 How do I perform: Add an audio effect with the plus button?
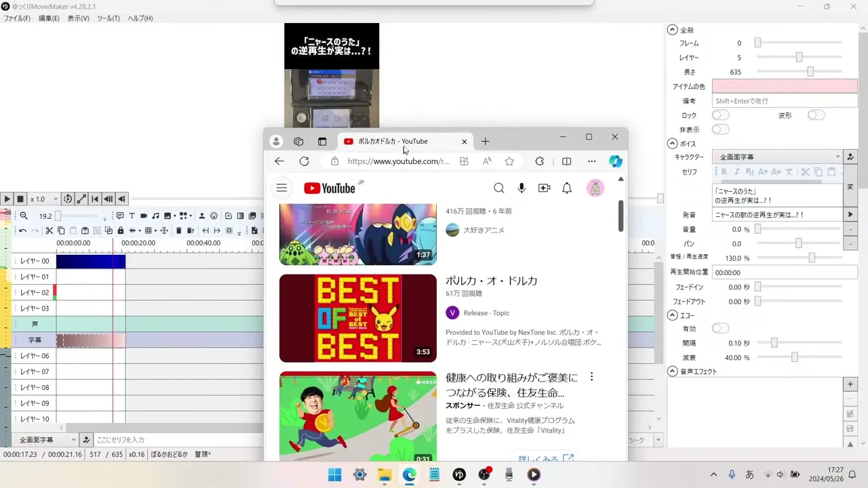[x=850, y=384]
